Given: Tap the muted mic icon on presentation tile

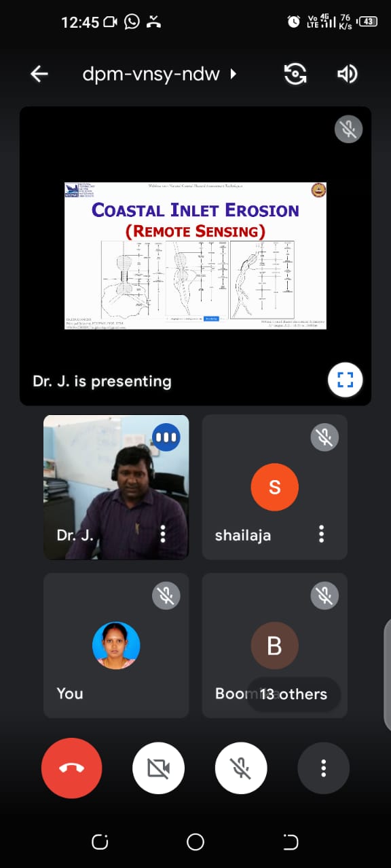Looking at the screenshot, I should (348, 128).
